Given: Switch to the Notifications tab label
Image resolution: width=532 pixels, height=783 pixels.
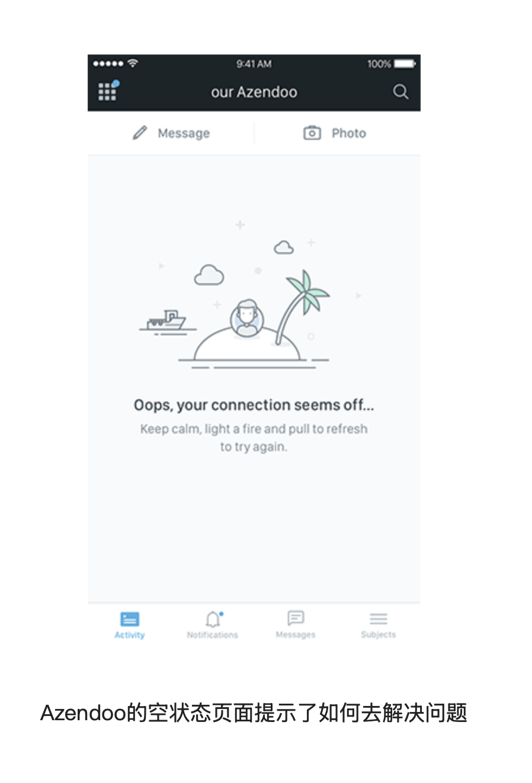Looking at the screenshot, I should (213, 635).
